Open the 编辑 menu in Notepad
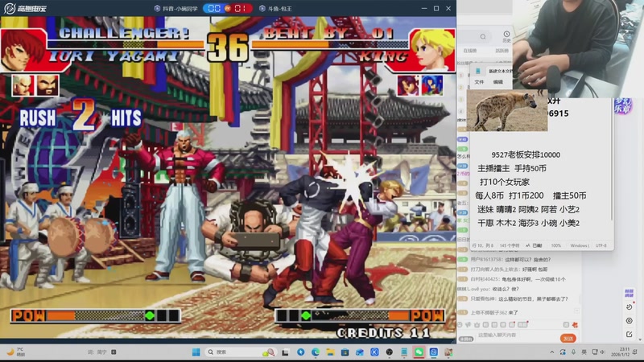This screenshot has height=362, width=644. coord(497,82)
